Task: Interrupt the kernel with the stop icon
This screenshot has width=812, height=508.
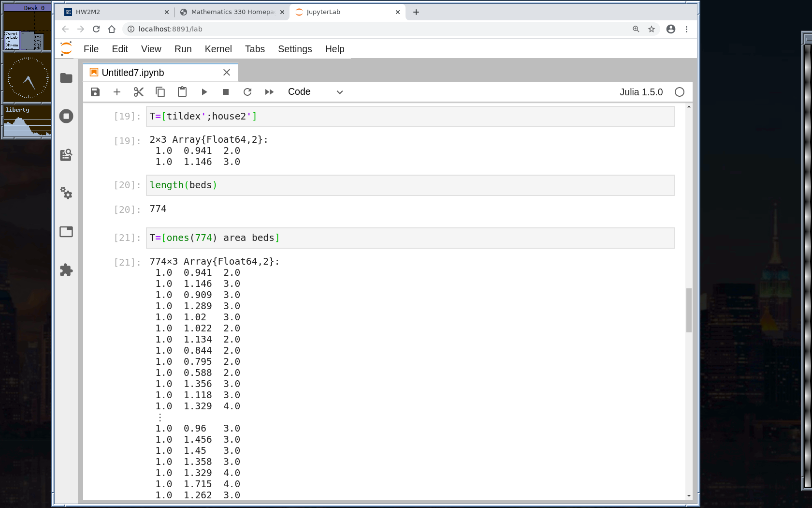Action: pyautogui.click(x=226, y=92)
